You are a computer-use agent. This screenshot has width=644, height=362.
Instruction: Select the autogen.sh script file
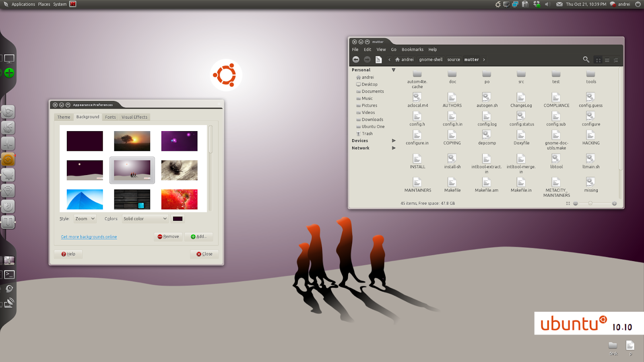pyautogui.click(x=487, y=100)
